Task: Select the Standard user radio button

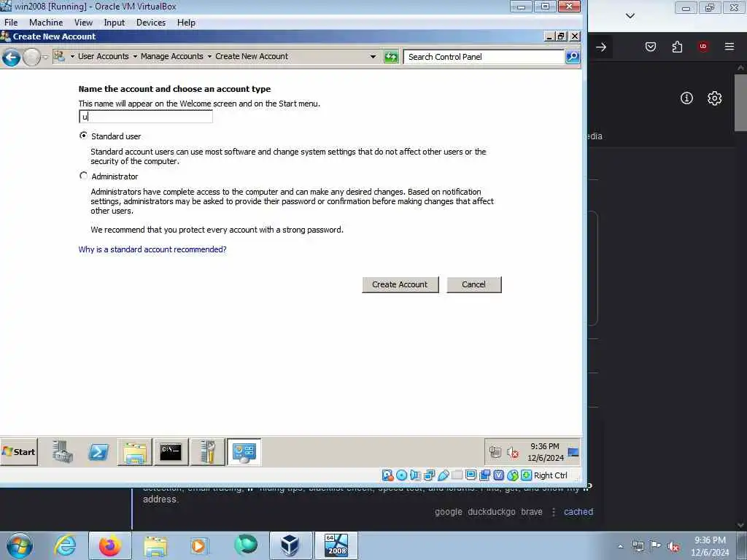Action: (x=83, y=136)
